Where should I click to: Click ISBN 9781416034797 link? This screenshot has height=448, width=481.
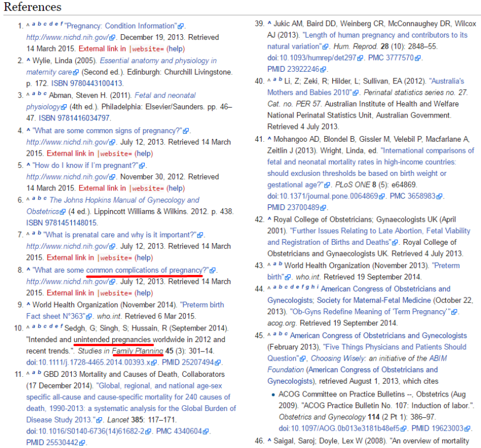coord(74,118)
